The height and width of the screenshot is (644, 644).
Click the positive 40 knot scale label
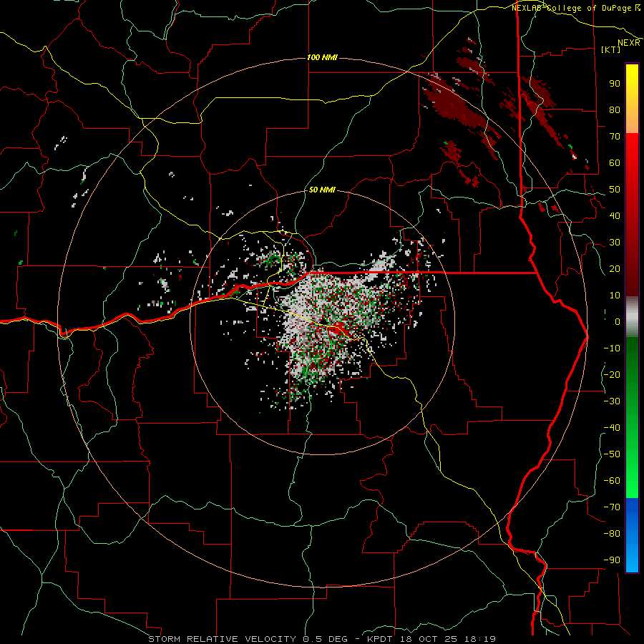(615, 215)
